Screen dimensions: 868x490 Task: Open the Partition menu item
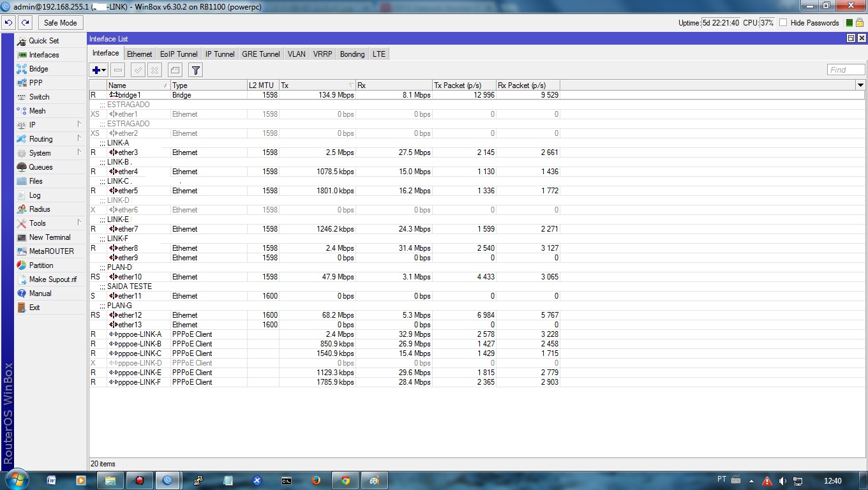pos(50,265)
